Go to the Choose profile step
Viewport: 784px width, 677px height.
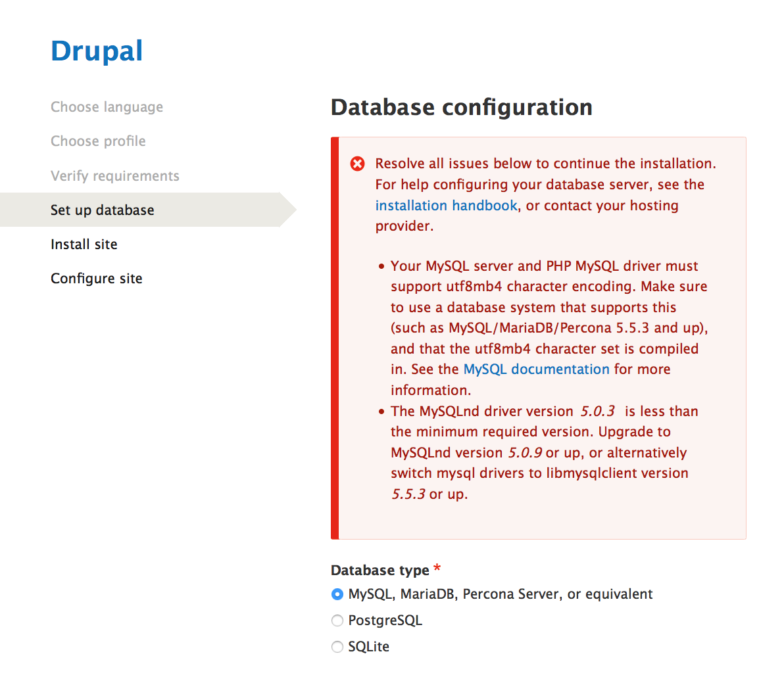98,141
